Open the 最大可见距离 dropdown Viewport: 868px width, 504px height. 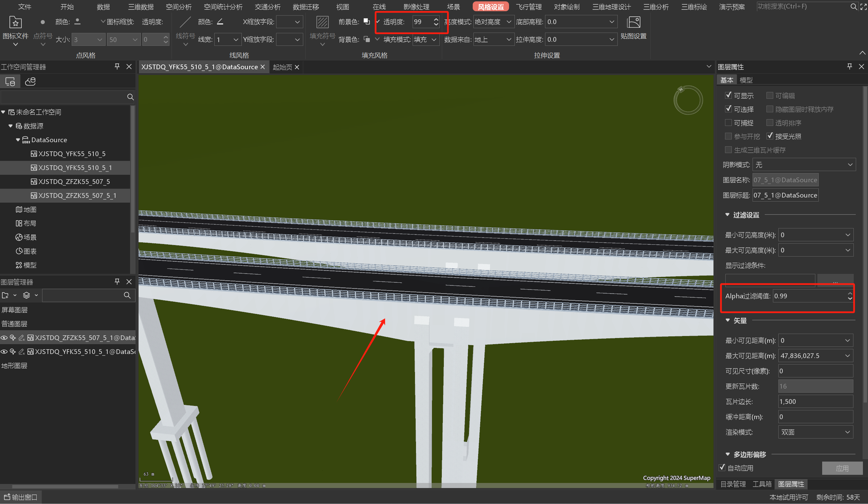tap(815, 356)
